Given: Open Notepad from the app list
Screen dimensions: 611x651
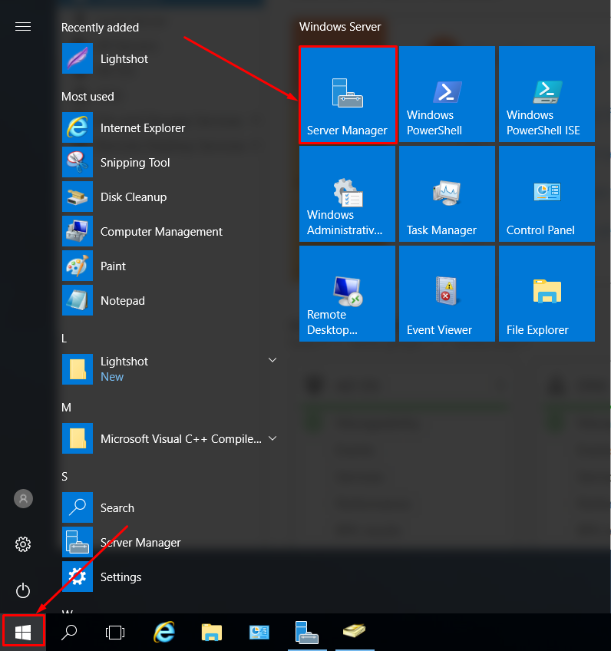Looking at the screenshot, I should (x=169, y=300).
